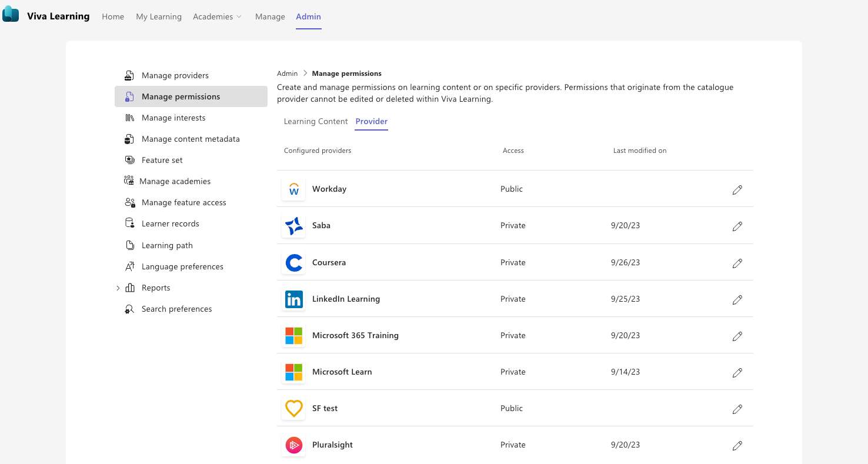Screen dimensions: 868x464
Task: Edit permissions for the Saba provider
Action: (x=737, y=226)
